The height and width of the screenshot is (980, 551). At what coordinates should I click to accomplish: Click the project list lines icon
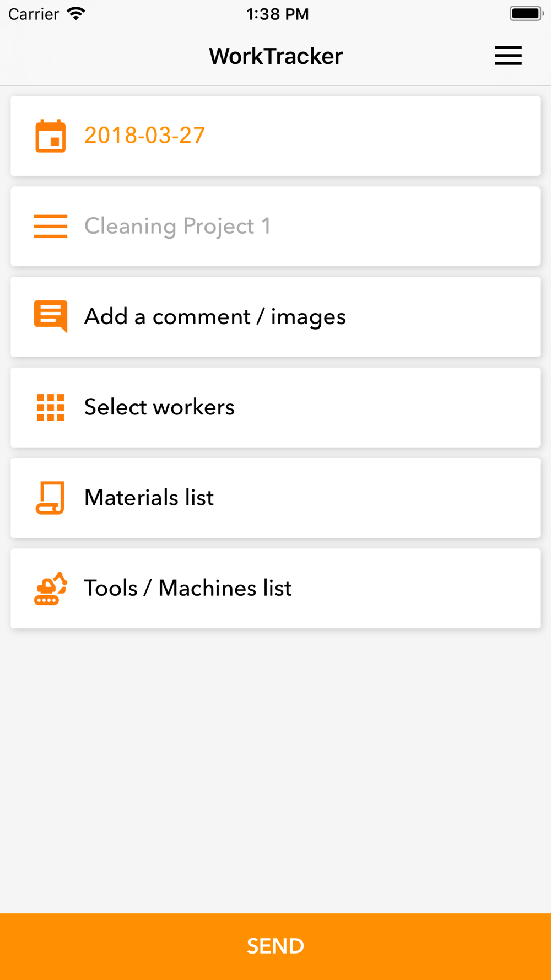51,227
